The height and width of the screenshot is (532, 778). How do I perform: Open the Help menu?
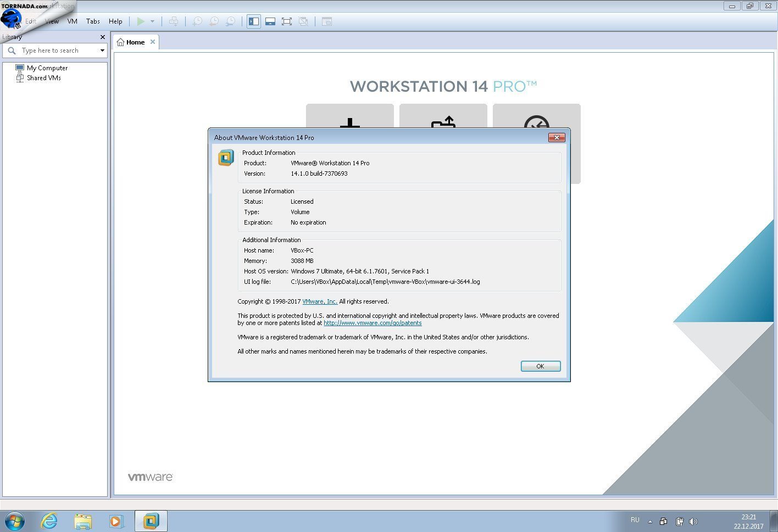[115, 21]
